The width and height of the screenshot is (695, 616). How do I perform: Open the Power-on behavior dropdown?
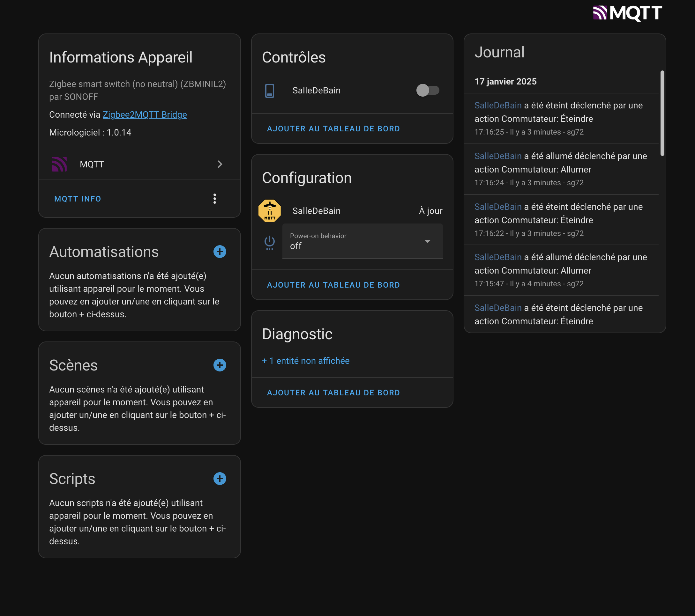pos(362,242)
